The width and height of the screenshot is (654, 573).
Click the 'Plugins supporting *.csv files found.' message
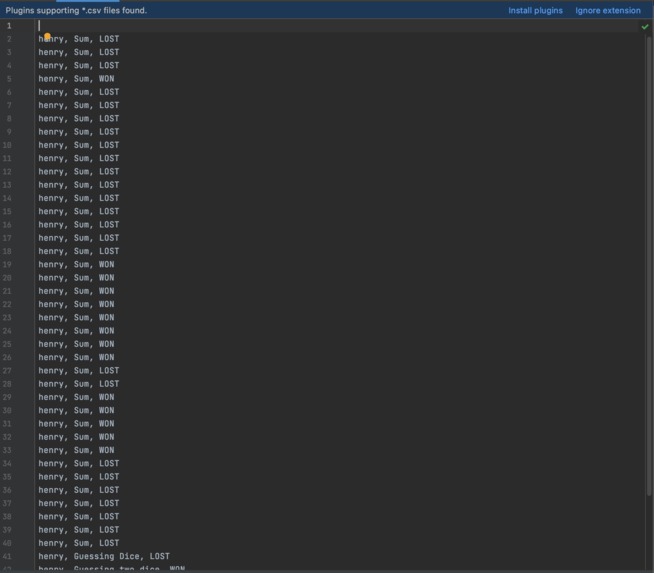[x=76, y=10]
